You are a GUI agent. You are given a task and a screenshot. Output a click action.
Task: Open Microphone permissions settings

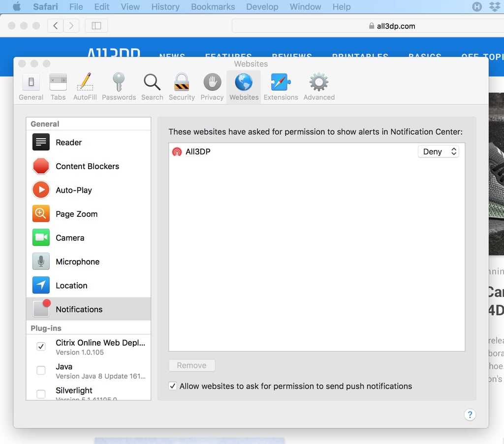[78, 261]
